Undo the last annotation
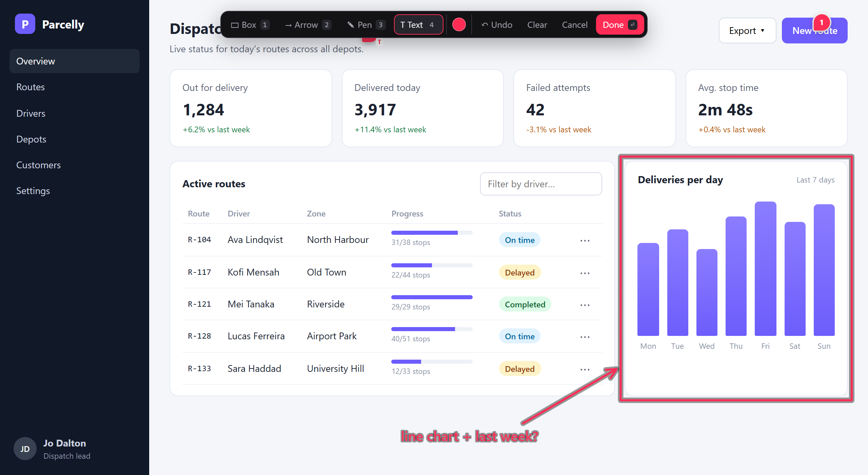The image size is (868, 475). click(x=497, y=25)
